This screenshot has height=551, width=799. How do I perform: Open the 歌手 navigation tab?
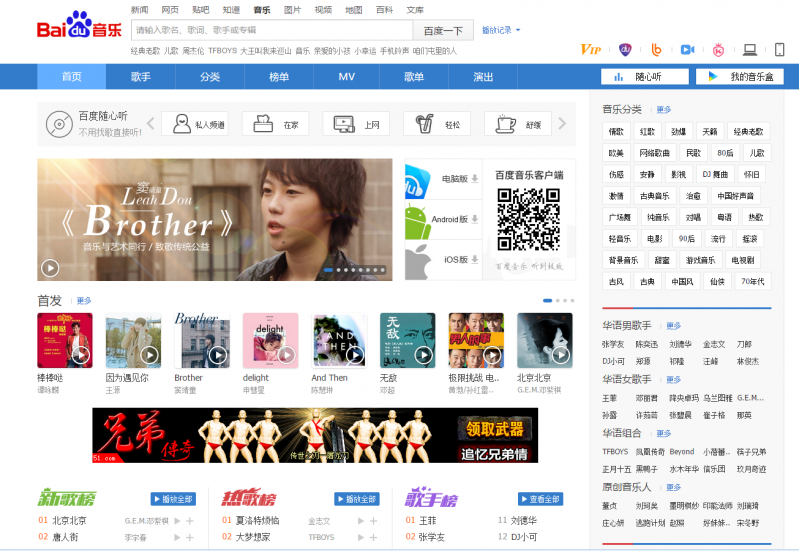[141, 76]
